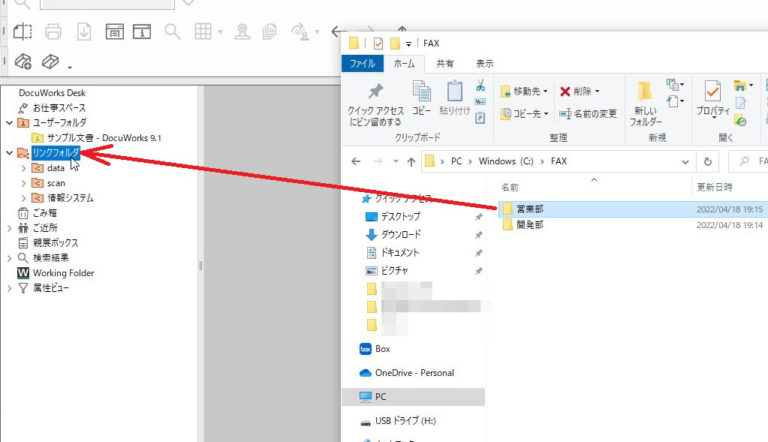This screenshot has width=768, height=442.
Task: Switch to the 表示 ribbon tab
Action: [x=484, y=63]
